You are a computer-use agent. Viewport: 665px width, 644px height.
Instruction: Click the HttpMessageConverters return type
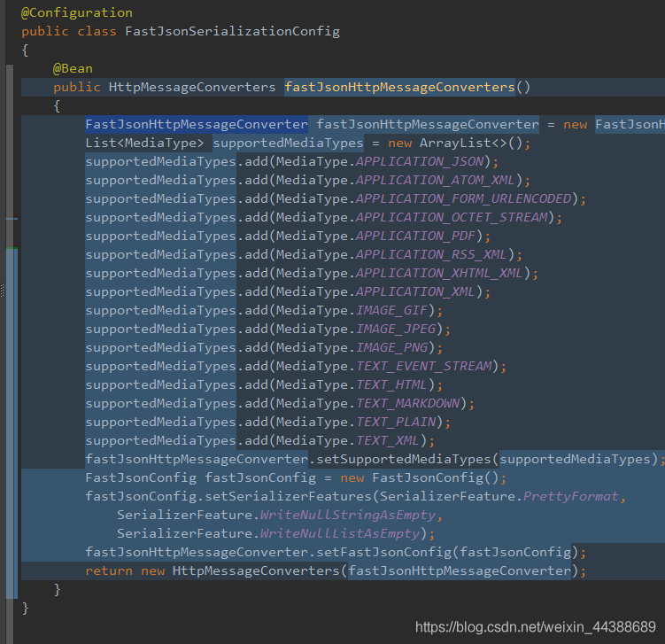pos(192,88)
